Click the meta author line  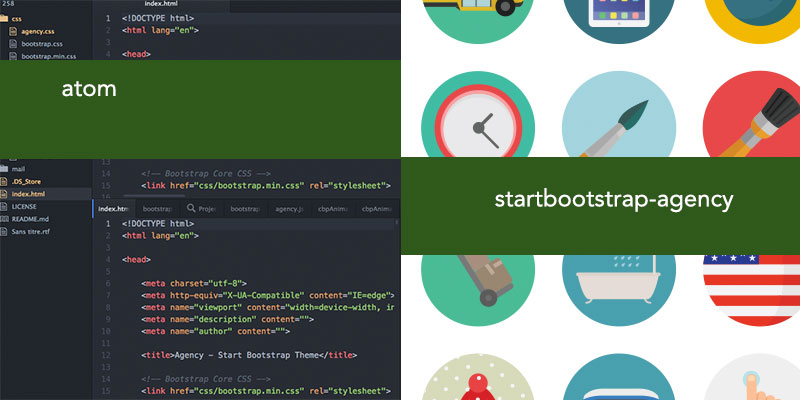tap(215, 331)
